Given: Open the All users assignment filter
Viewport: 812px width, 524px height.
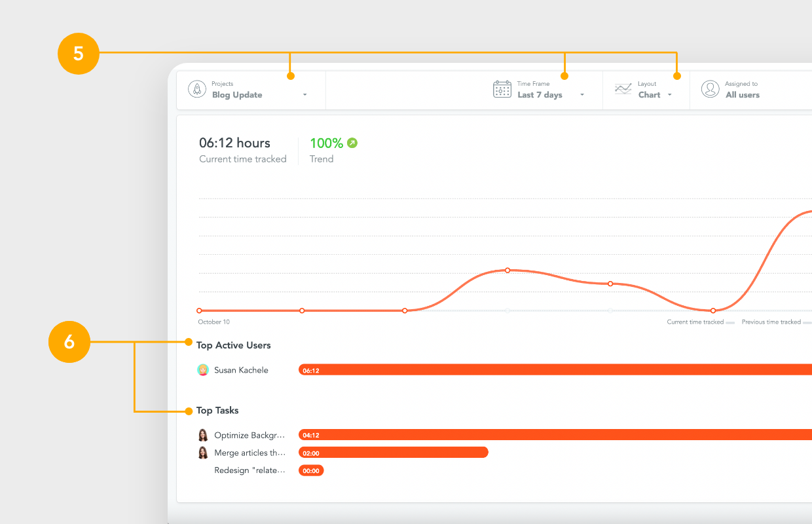Looking at the screenshot, I should click(743, 95).
